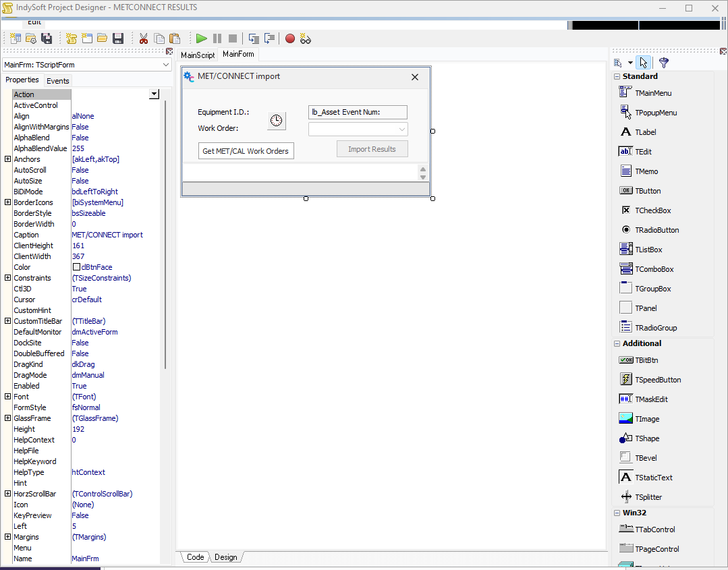Viewport: 728px width, 570px height.
Task: Expand the Anchors property node
Action: click(x=7, y=159)
